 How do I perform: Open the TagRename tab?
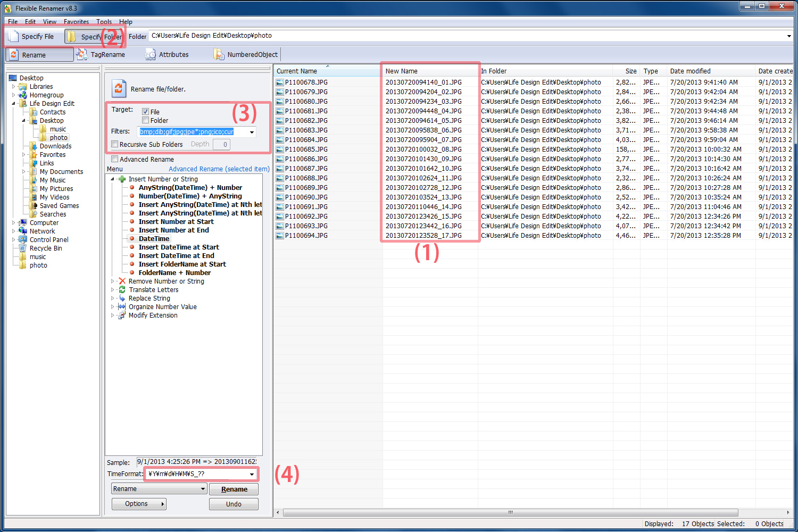click(101, 54)
